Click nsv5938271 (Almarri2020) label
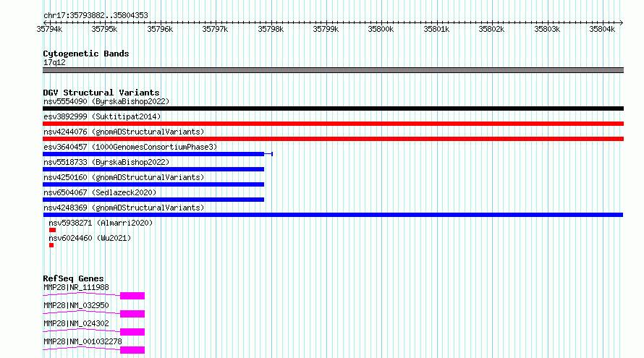The height and width of the screenshot is (358, 644). (x=101, y=223)
